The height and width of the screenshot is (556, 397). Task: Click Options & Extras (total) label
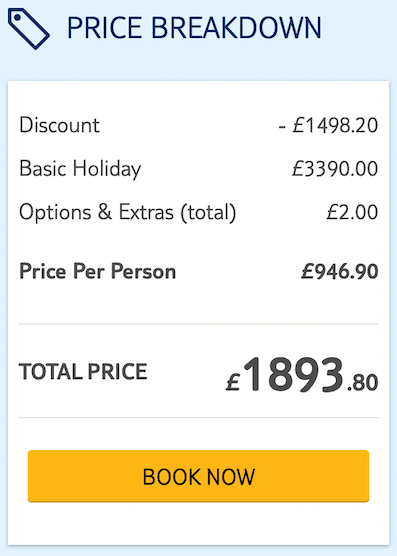pos(127,213)
